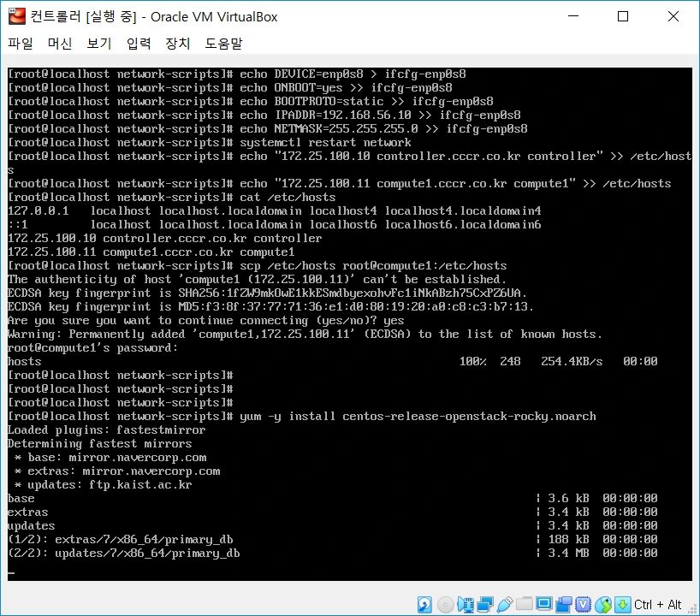
Task: Open the 입력 menu
Action: (139, 44)
